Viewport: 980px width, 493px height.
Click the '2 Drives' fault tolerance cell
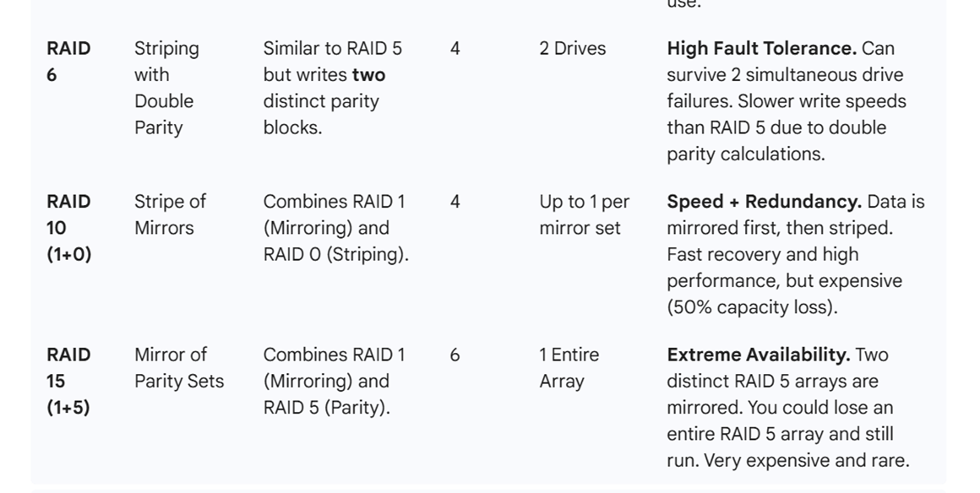pos(572,49)
